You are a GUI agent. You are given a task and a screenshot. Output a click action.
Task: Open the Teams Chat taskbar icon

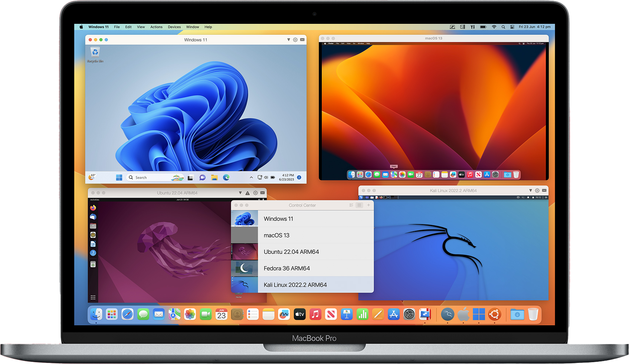[x=202, y=178]
